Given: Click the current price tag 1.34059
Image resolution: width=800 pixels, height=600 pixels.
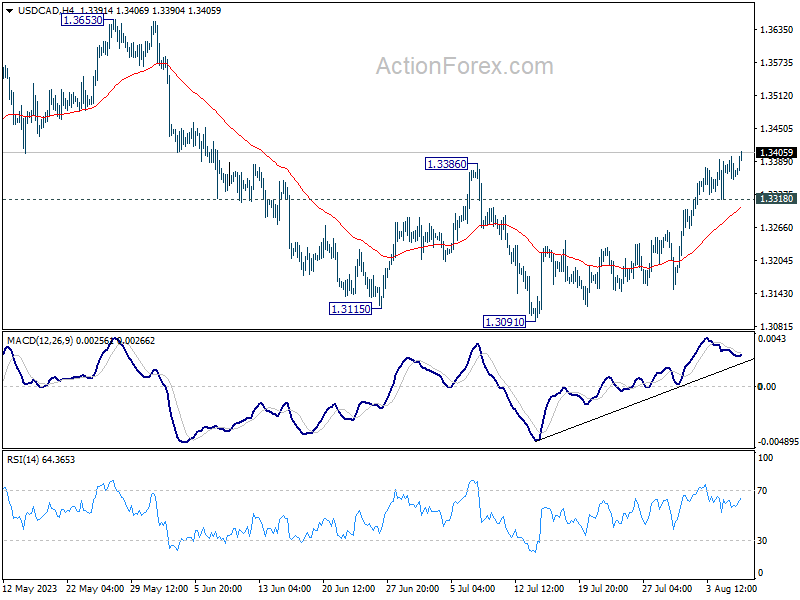Looking at the screenshot, I should click(777, 153).
